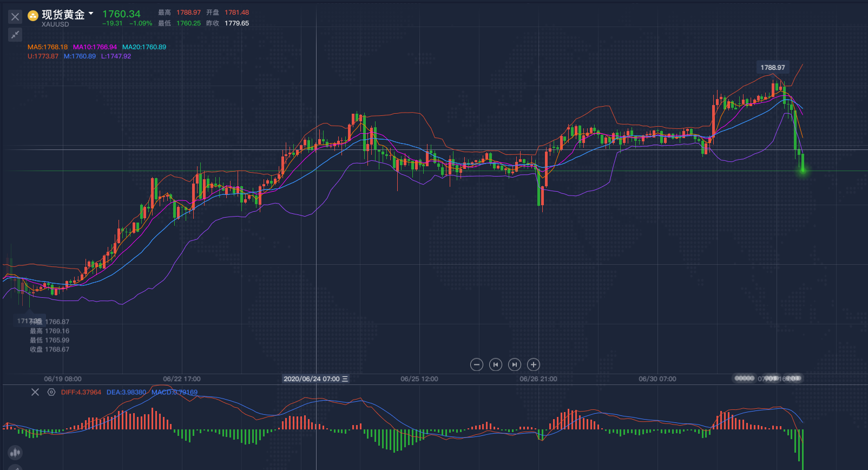Click the collapse fullscreen arrows icon
The image size is (868, 470).
click(x=15, y=35)
